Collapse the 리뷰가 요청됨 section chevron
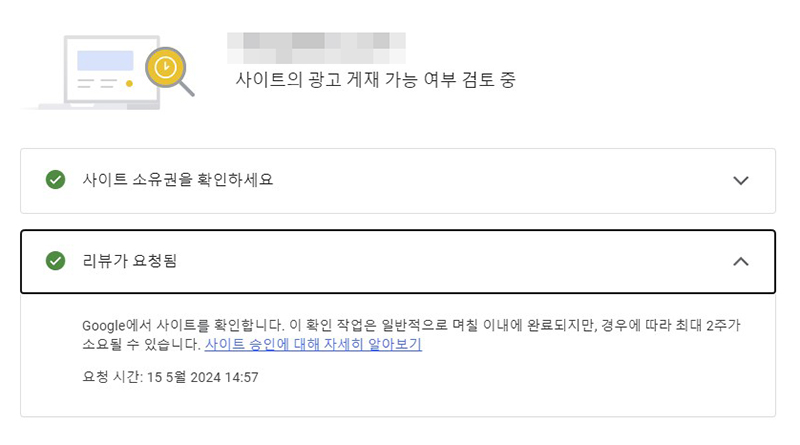This screenshot has width=800, height=445. coord(741,262)
